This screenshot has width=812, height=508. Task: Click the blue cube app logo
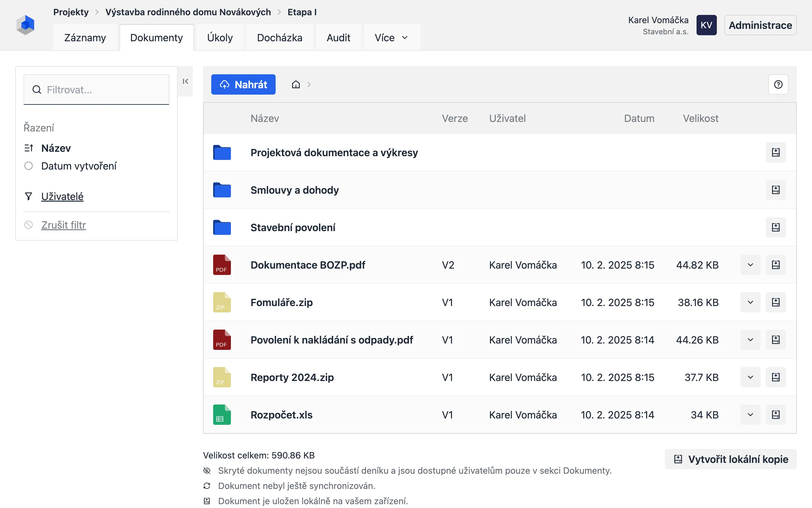(x=25, y=25)
